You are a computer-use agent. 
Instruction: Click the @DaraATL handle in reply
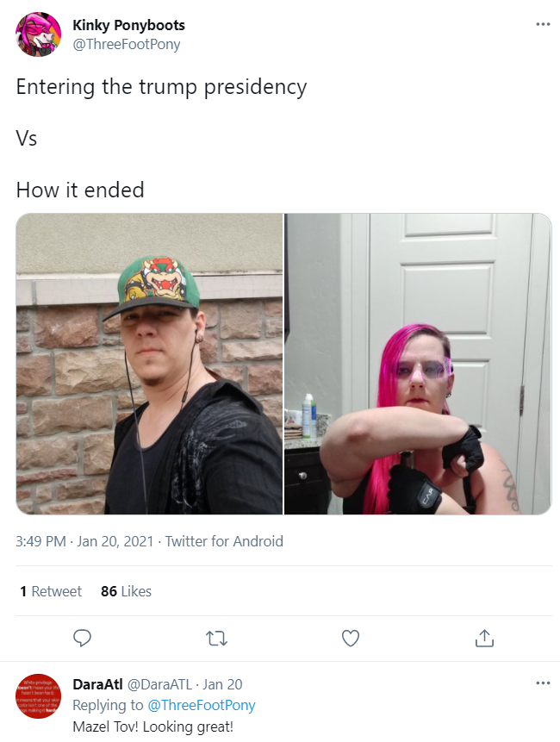[160, 684]
